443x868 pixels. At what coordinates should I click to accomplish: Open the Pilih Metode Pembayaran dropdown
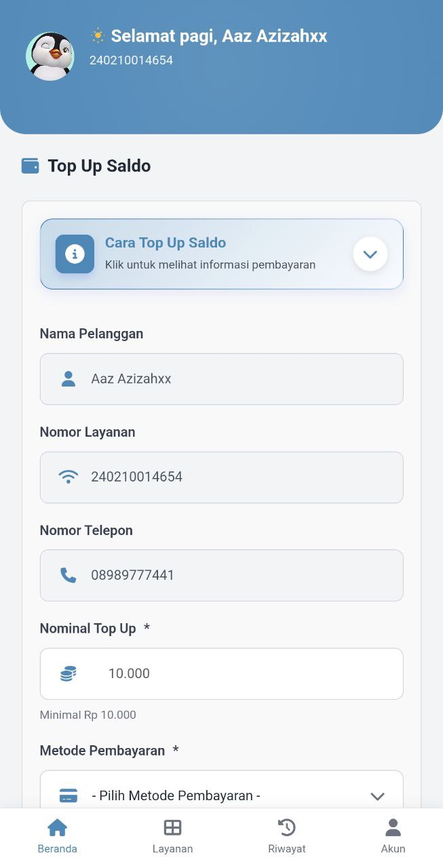tap(231, 793)
